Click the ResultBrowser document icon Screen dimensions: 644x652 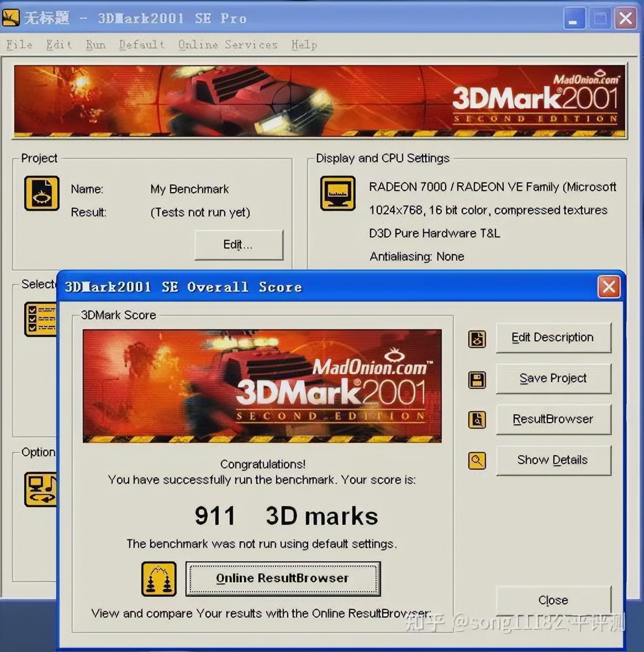click(x=476, y=420)
